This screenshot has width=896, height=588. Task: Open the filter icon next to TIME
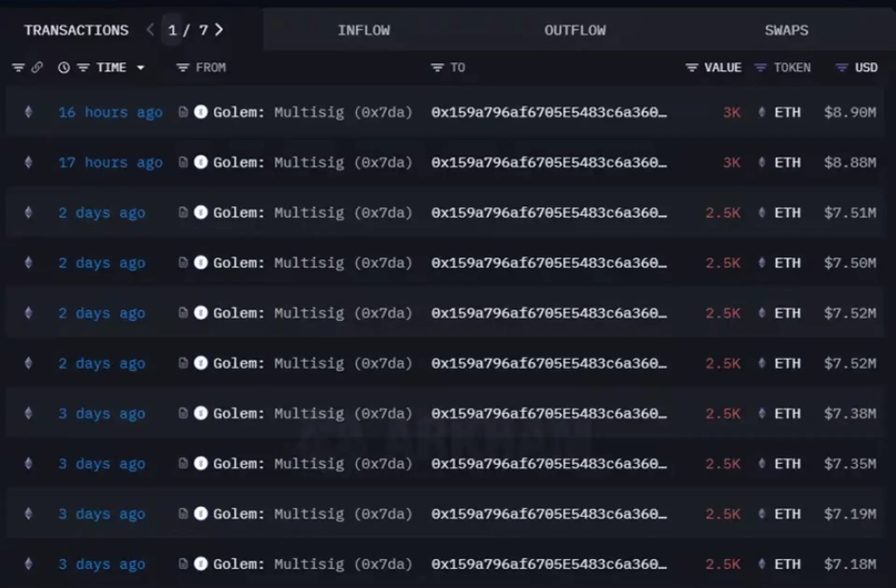pyautogui.click(x=83, y=68)
